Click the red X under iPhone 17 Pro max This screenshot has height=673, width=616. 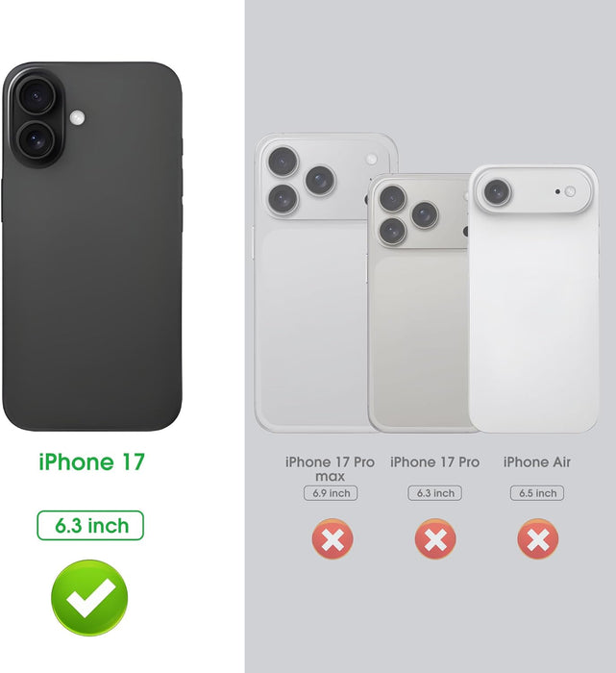tap(333, 539)
